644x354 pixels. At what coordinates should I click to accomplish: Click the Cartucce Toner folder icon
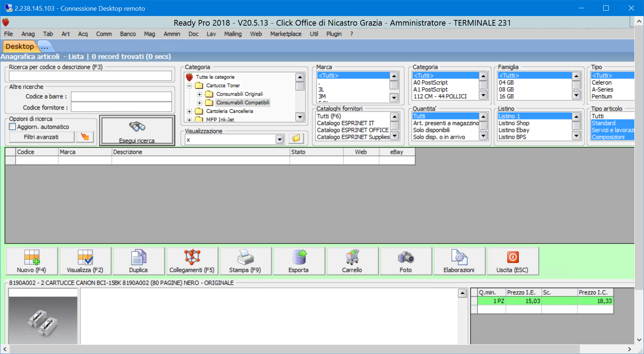click(199, 85)
